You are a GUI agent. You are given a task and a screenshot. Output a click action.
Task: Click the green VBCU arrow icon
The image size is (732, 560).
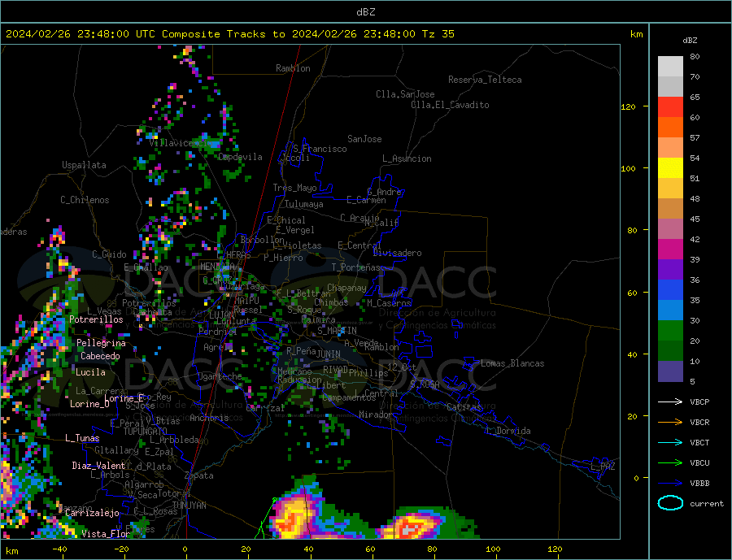(x=670, y=463)
